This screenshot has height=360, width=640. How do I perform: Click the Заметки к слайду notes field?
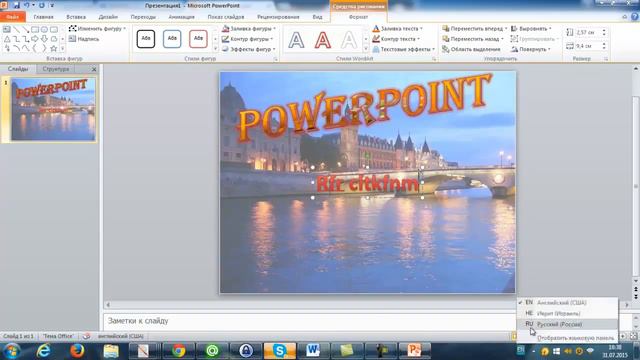(308, 321)
